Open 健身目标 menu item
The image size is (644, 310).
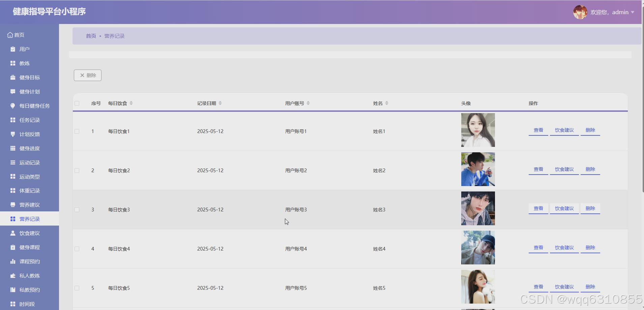point(29,77)
